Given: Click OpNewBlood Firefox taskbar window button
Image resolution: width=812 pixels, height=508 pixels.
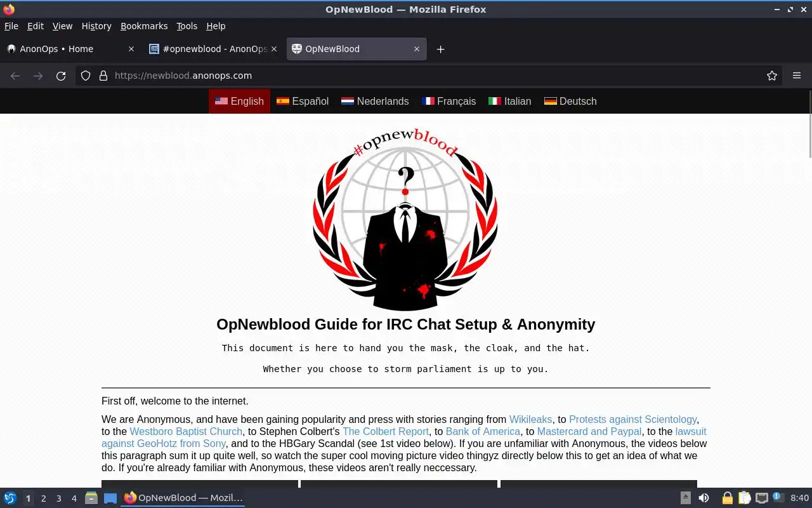Looking at the screenshot, I should [183, 498].
